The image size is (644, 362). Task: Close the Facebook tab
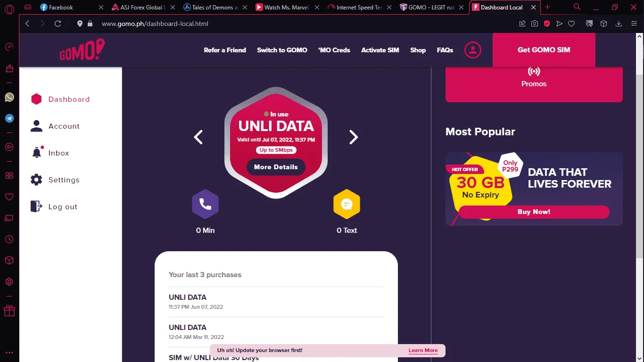101,8
